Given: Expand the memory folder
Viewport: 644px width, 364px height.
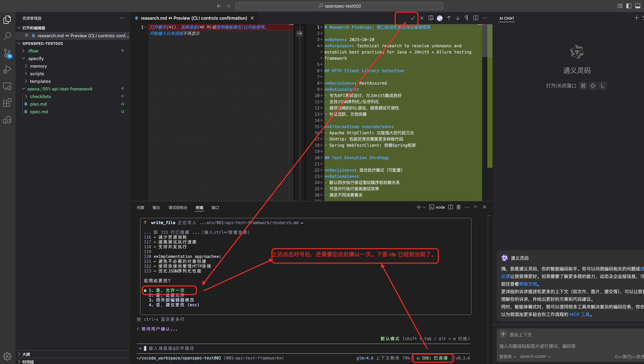Looking at the screenshot, I should 38,66.
